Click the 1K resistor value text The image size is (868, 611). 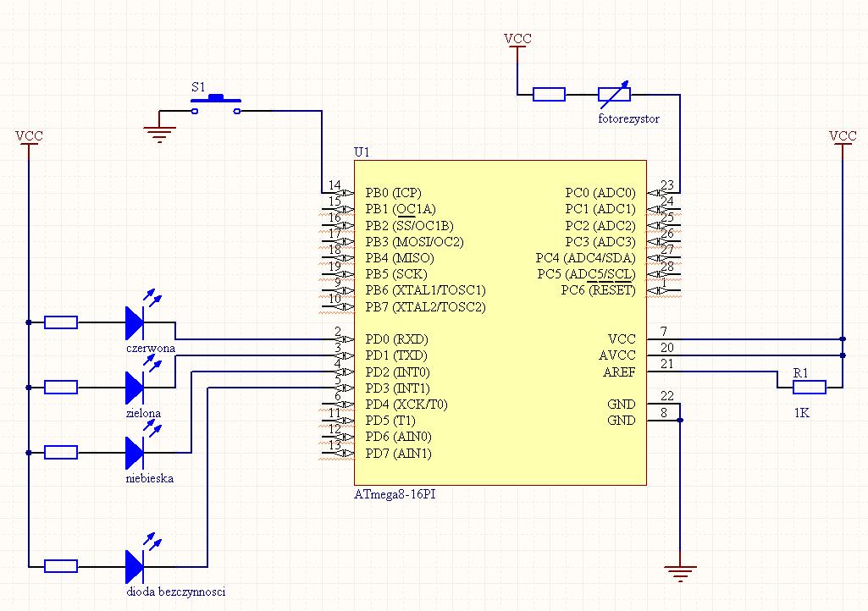point(802,413)
